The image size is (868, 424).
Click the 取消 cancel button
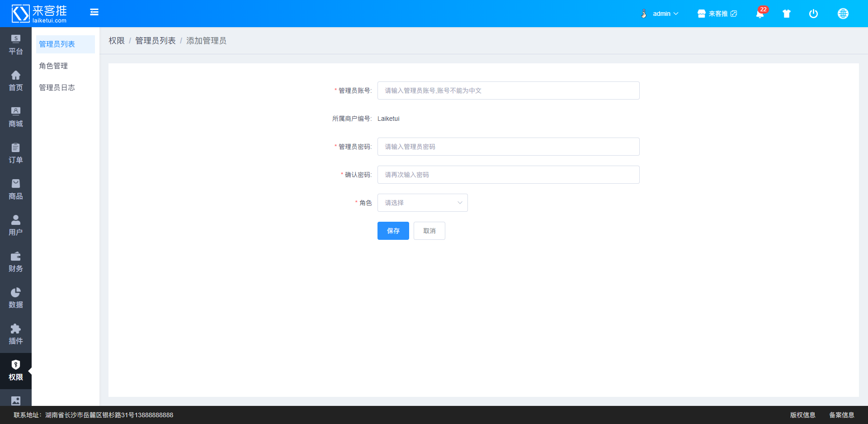pyautogui.click(x=429, y=231)
